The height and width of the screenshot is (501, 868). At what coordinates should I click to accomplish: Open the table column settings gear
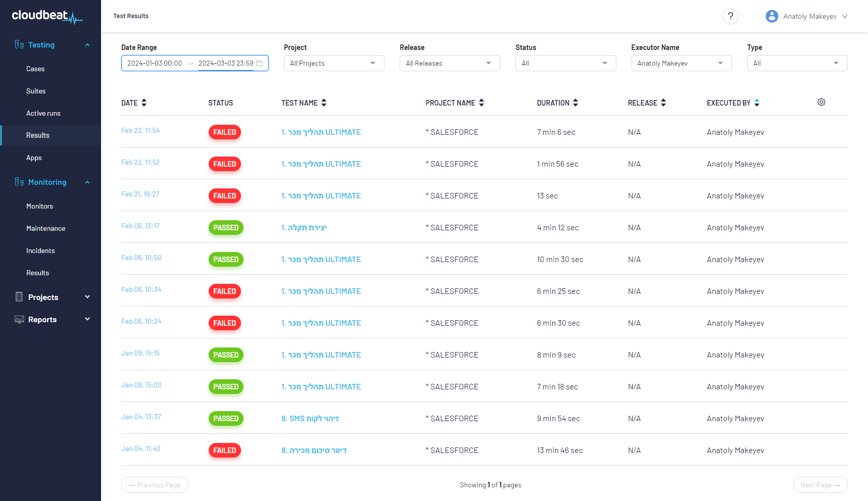821,102
